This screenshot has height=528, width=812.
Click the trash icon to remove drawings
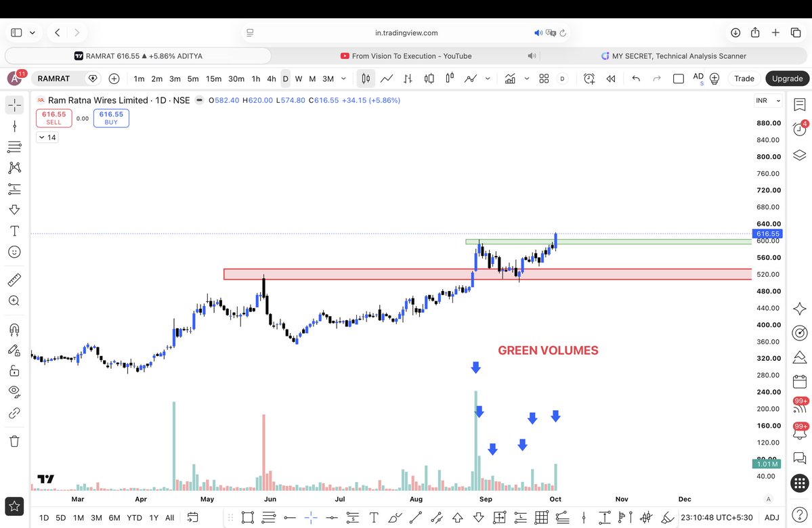pyautogui.click(x=14, y=441)
